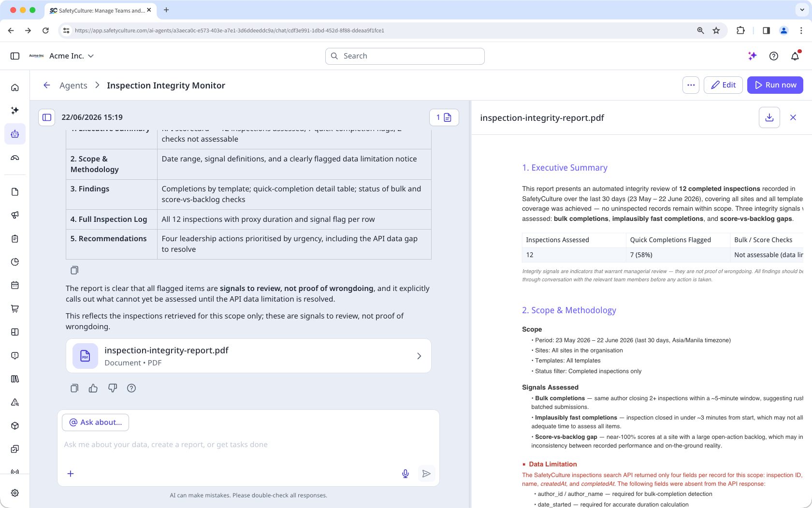Open the settings gear in left sidebar
This screenshot has height=508, width=812.
click(x=15, y=493)
